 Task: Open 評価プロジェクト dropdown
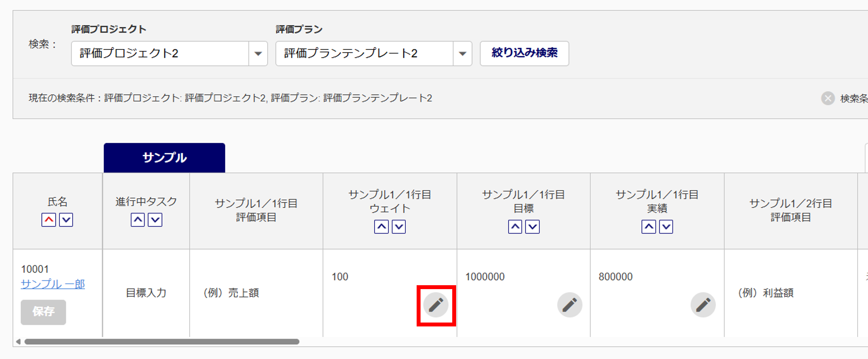click(x=258, y=53)
